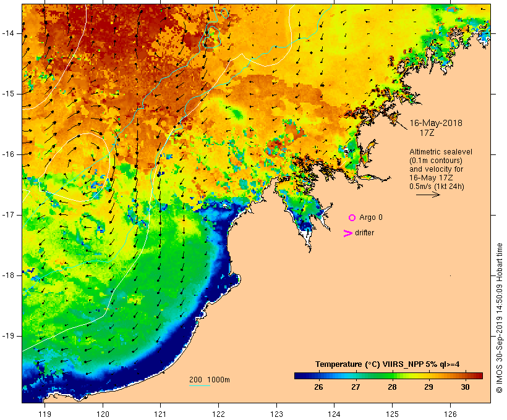Screen dimensions: 507x420
Task: Click the 'drifter' legend label
Action: (x=364, y=233)
